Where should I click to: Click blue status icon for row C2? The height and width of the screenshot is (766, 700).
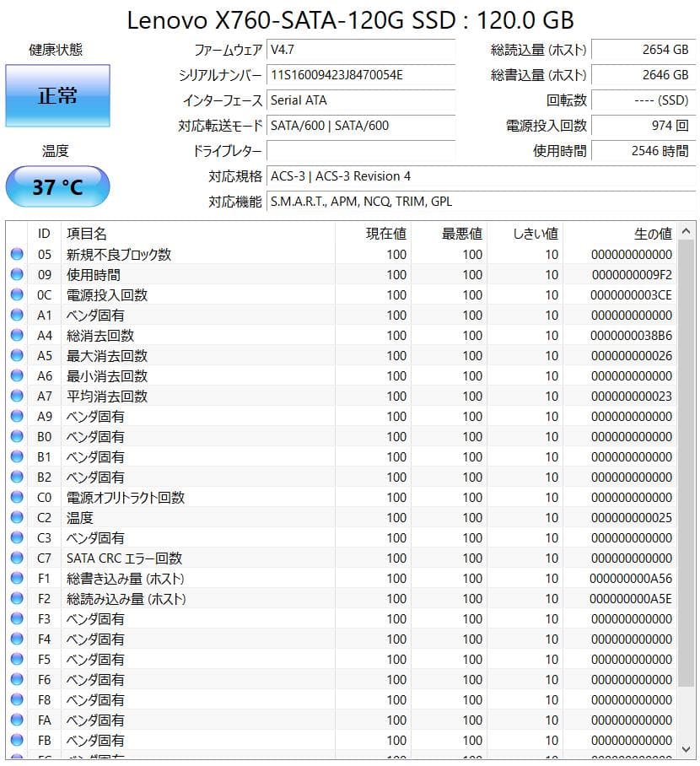point(17,518)
